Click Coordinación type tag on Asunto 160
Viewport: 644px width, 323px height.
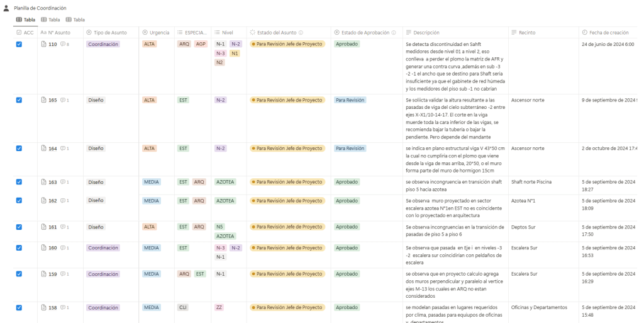(103, 248)
